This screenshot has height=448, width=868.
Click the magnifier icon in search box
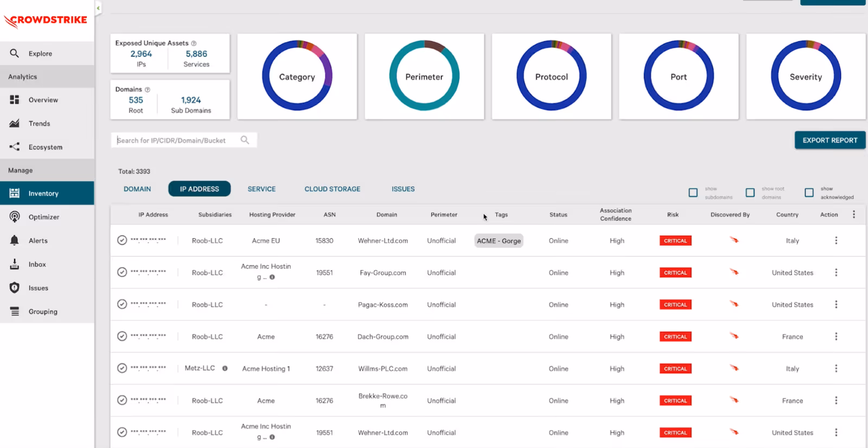tap(245, 140)
